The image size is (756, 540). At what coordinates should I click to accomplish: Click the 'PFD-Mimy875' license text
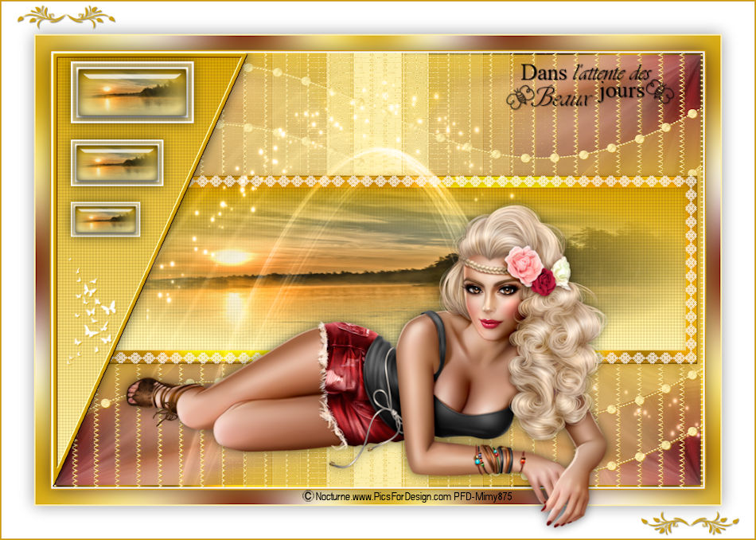click(483, 496)
